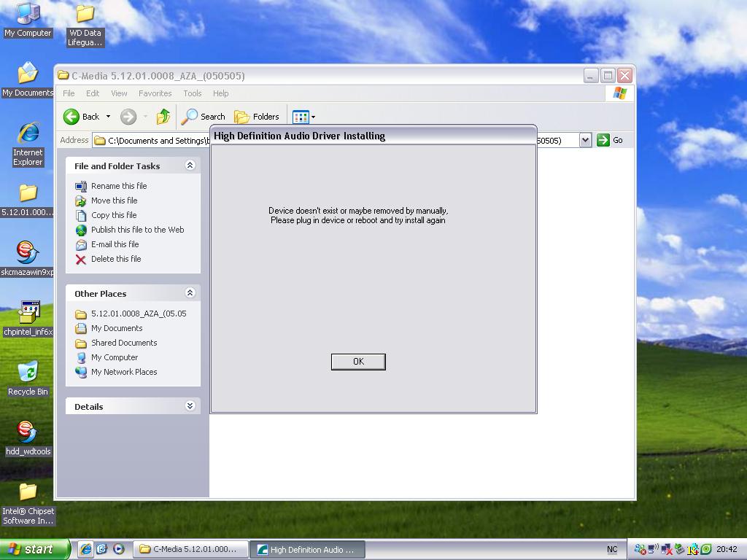The width and height of the screenshot is (747, 560).
Task: Open the File menu
Action: coord(69,93)
